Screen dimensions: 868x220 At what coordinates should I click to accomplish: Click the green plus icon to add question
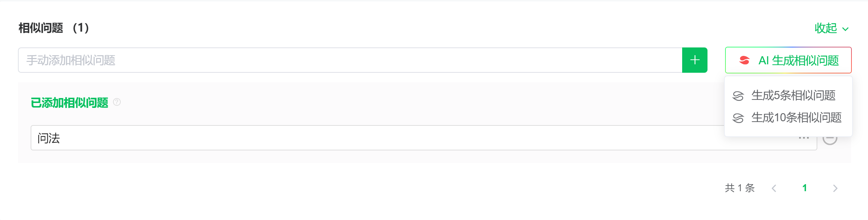[694, 60]
